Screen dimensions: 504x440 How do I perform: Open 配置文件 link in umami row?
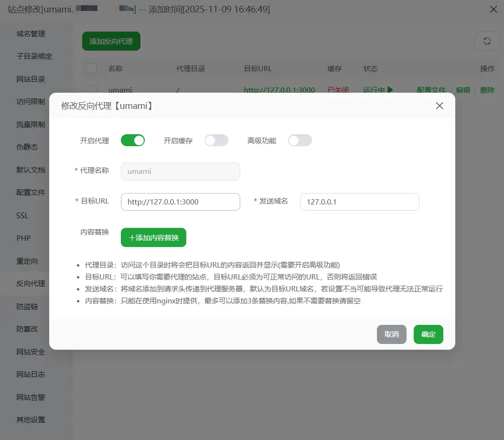coord(431,90)
